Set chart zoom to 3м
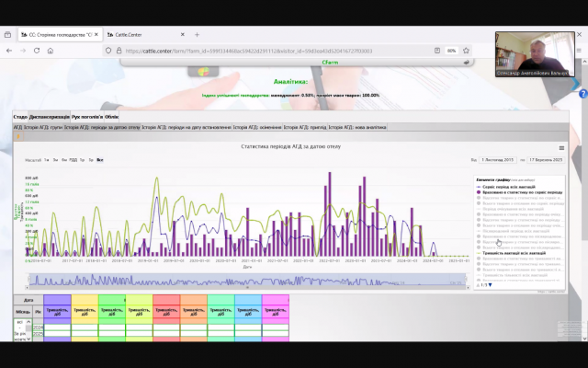 coord(55,160)
